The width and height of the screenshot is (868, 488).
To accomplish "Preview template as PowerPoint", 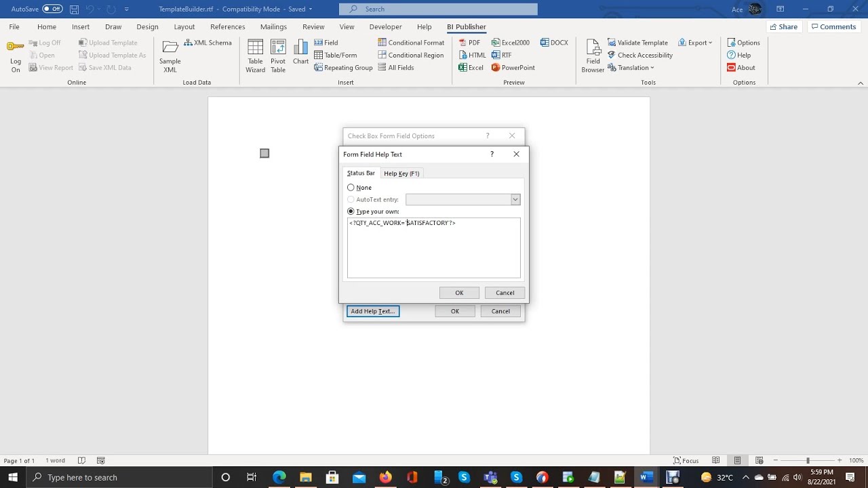I will 513,68.
